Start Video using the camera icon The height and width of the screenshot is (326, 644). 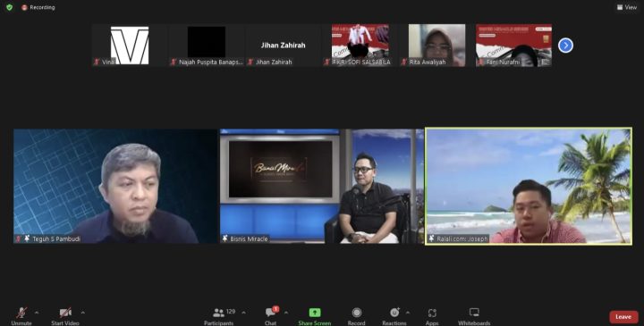coord(65,313)
